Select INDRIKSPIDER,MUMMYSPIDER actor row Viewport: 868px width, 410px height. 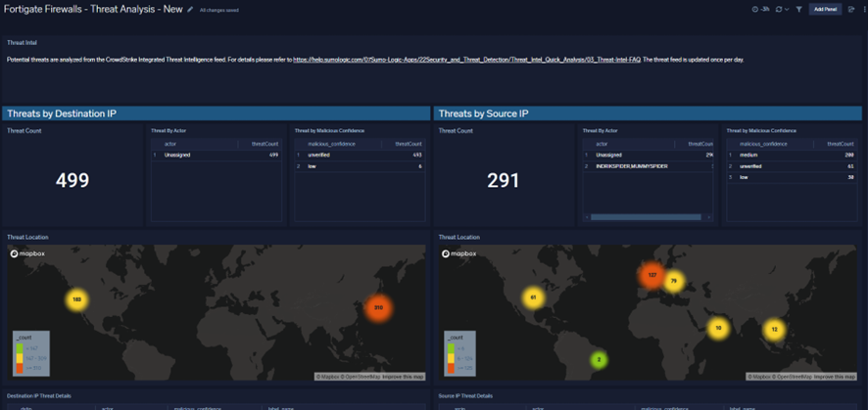pyautogui.click(x=648, y=165)
